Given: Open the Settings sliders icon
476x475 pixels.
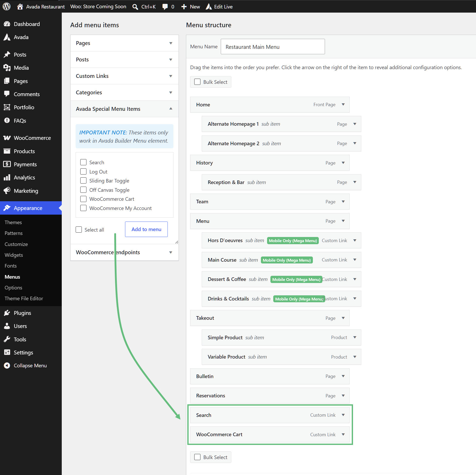Looking at the screenshot, I should pos(7,352).
